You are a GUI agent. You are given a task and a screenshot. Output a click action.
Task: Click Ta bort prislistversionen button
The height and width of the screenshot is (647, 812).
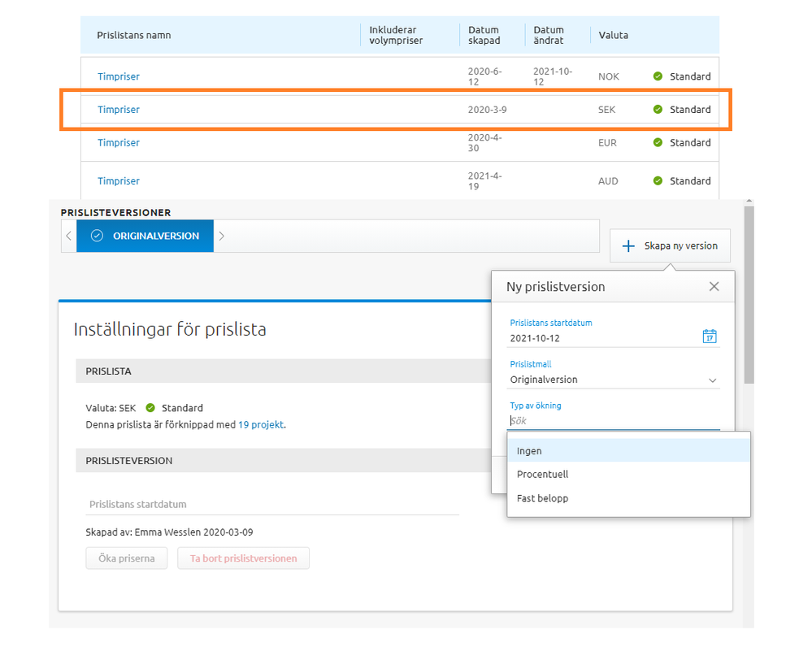pos(243,558)
